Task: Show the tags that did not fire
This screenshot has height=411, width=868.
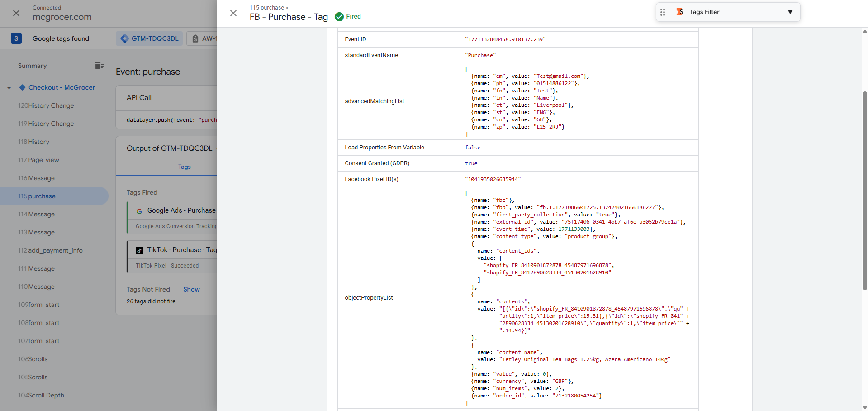Action: click(191, 290)
